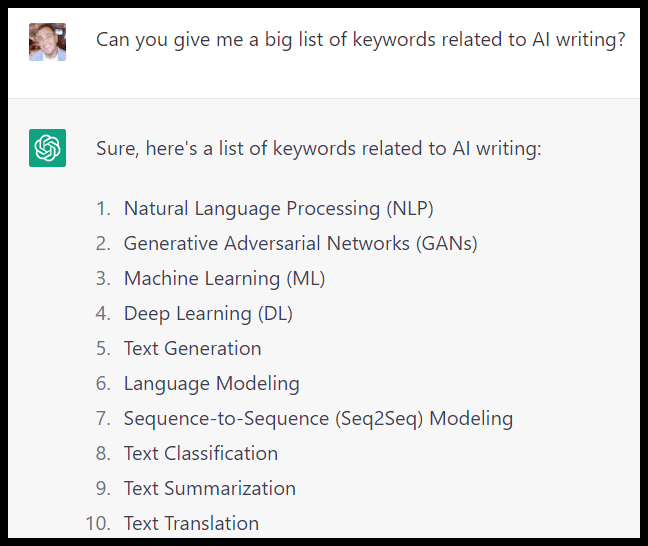Click the green ChatGPT logo icon

click(x=47, y=148)
